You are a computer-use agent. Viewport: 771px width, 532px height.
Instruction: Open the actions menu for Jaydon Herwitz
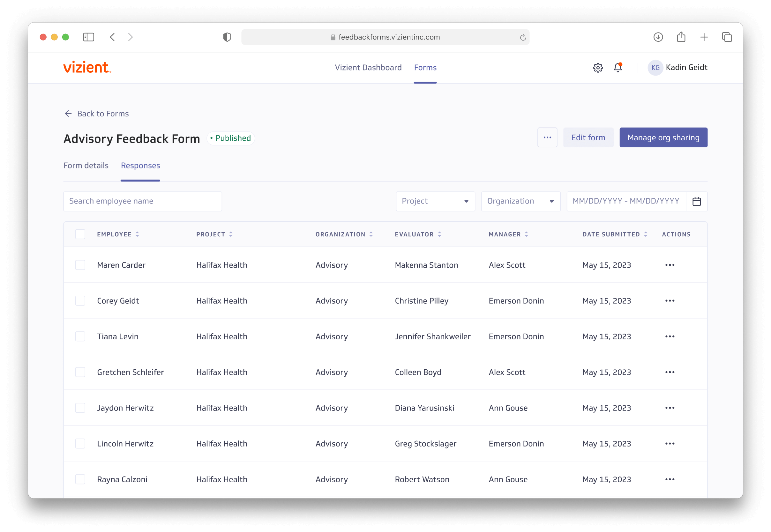pyautogui.click(x=670, y=408)
